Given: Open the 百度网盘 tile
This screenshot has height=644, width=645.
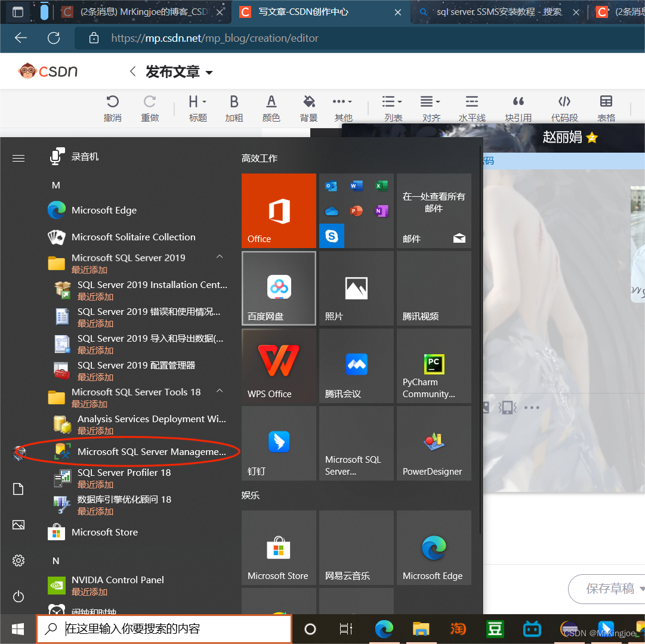Looking at the screenshot, I should pos(279,288).
